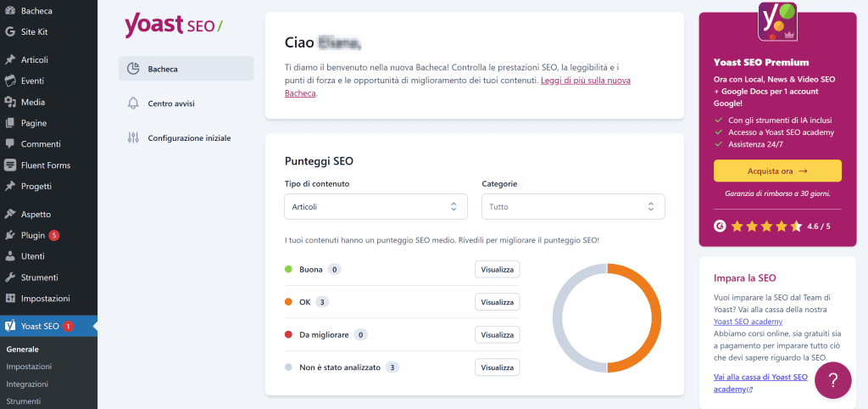Viewport: 868px width, 409px height.
Task: Click the Pagine pages icon
Action: 9,123
